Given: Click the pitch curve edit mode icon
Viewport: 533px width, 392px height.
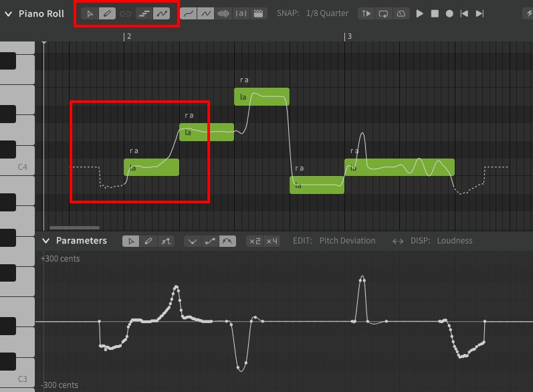Looking at the screenshot, I should 161,13.
